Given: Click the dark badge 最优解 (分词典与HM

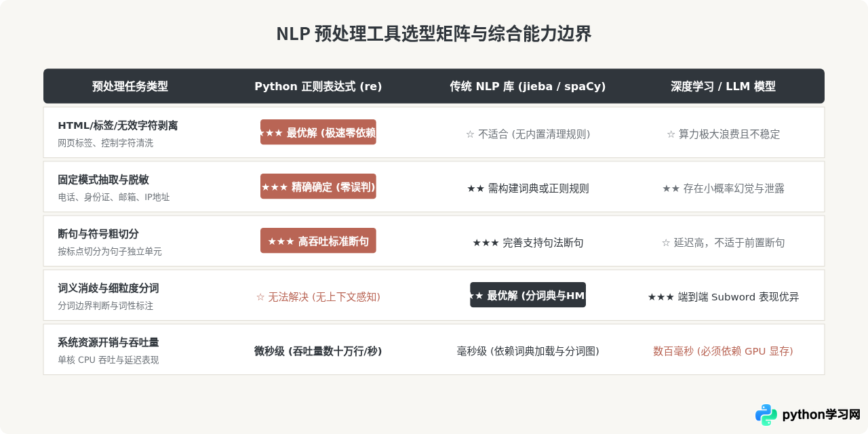Looking at the screenshot, I should click(528, 295).
